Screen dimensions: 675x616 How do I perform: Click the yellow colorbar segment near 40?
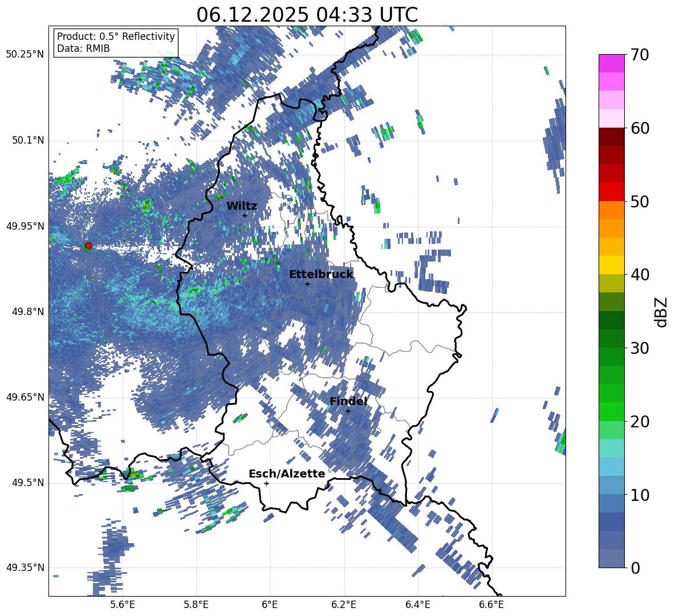611,265
